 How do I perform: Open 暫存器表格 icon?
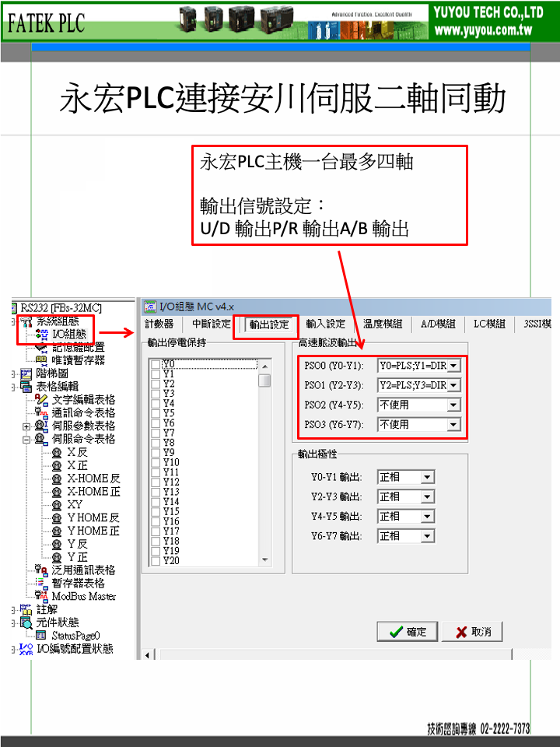[42, 583]
